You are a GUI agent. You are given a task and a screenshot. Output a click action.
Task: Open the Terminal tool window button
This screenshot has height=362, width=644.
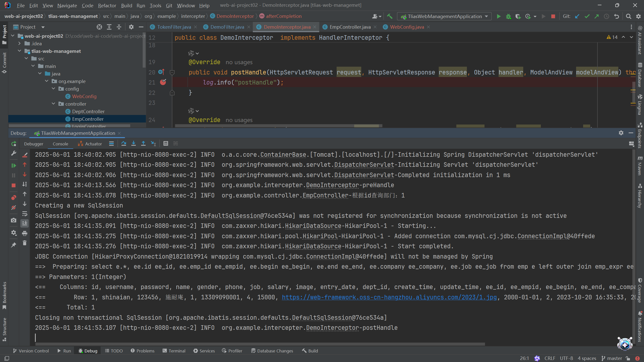174,351
